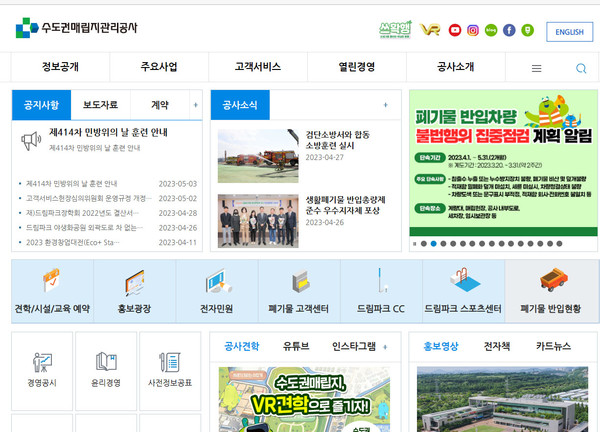The height and width of the screenshot is (432, 600).
Task: Expand more with plus beside 인스타그램
Action: click(x=385, y=347)
